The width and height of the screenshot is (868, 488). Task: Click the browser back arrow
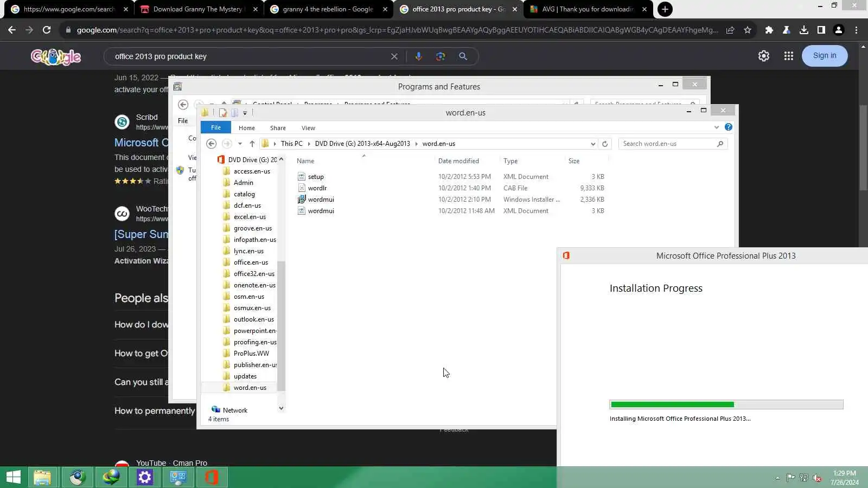pos(12,30)
